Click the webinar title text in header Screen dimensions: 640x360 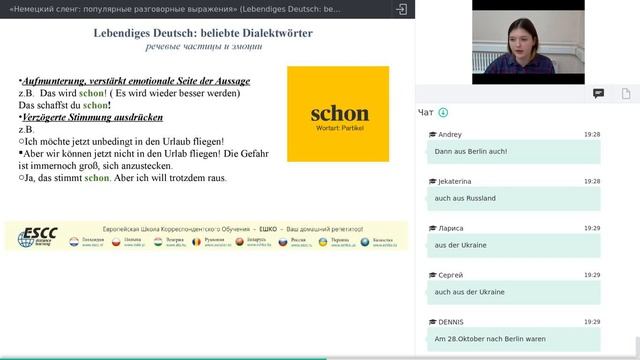(175, 9)
